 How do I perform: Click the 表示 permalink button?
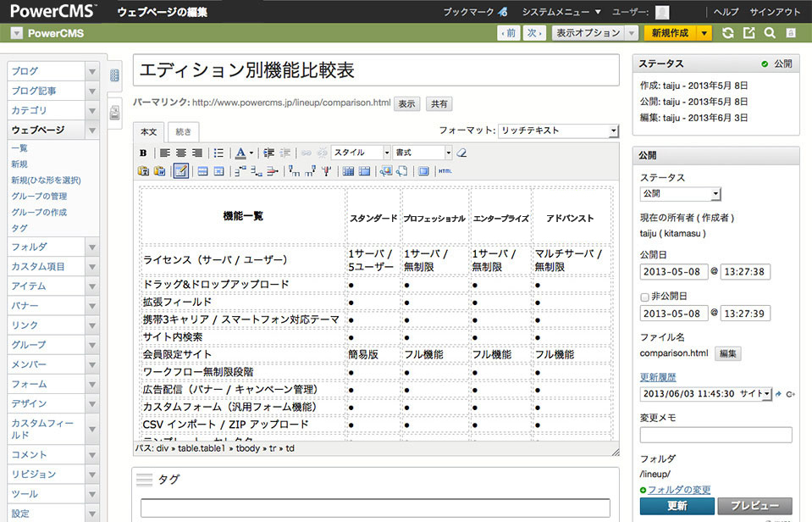click(x=406, y=103)
